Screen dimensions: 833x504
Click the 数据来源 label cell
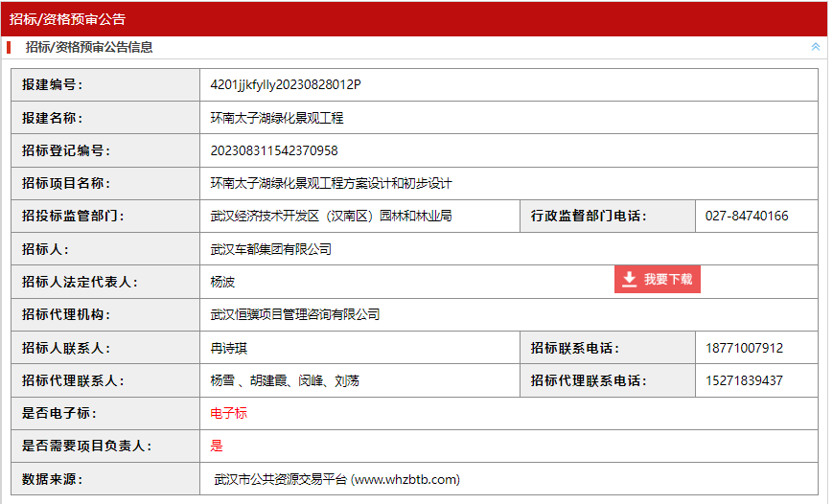point(105,479)
